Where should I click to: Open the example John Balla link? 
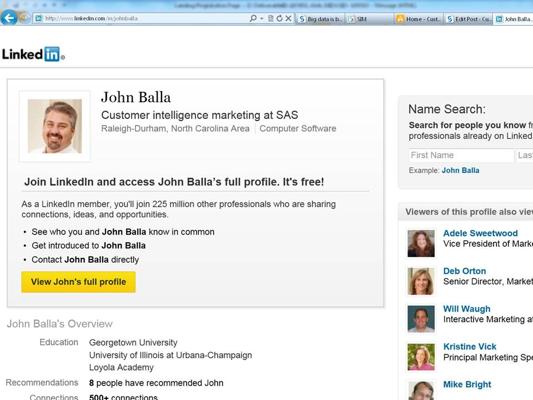coord(460,170)
